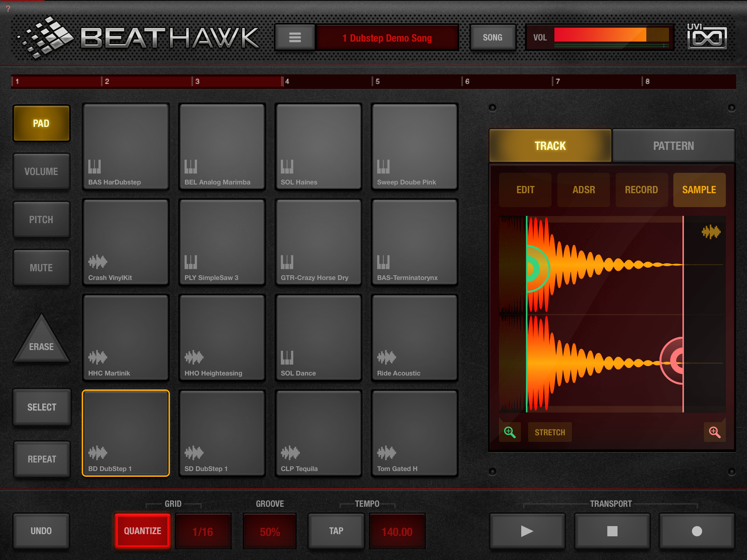747x560 pixels.
Task: Trigger the SD DubStep 1 pad
Action: click(x=222, y=433)
